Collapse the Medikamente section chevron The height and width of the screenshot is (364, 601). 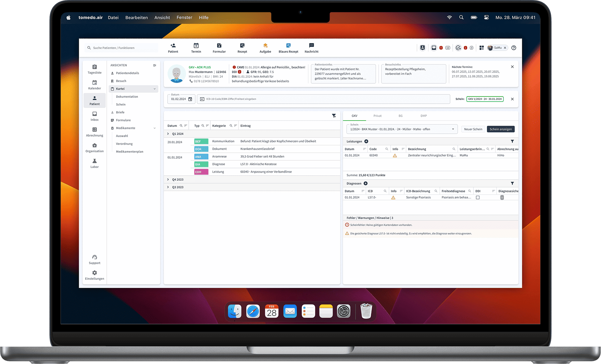155,128
